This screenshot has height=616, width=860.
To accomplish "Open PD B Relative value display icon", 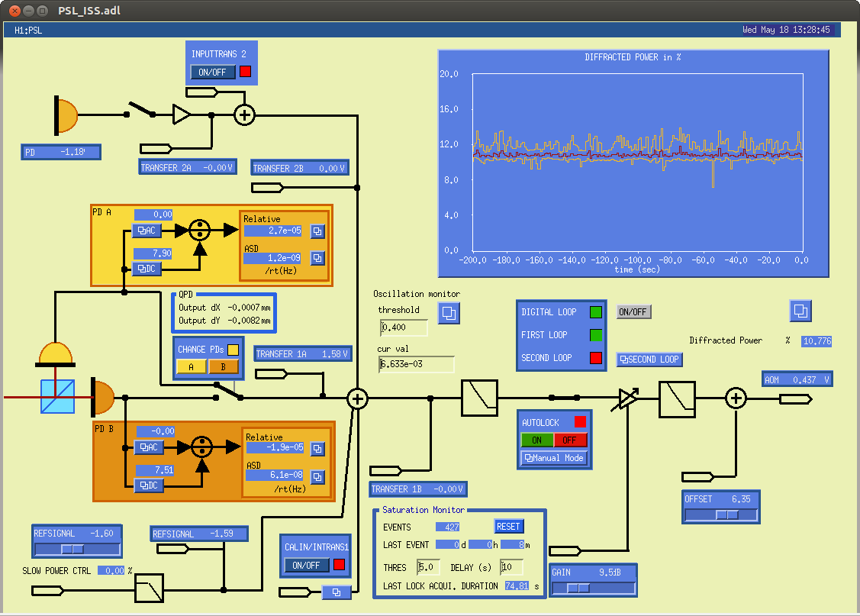I will [317, 450].
